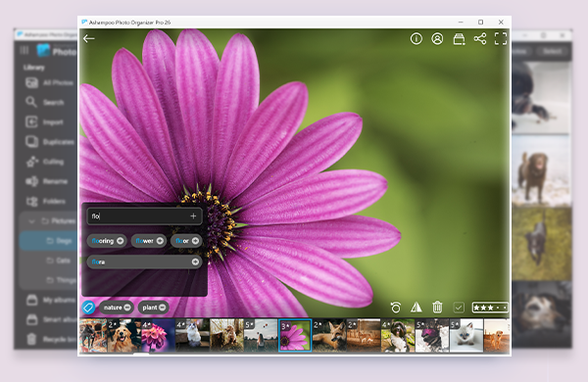Click the plus button in keyword field
The height and width of the screenshot is (382, 588).
coord(193,215)
